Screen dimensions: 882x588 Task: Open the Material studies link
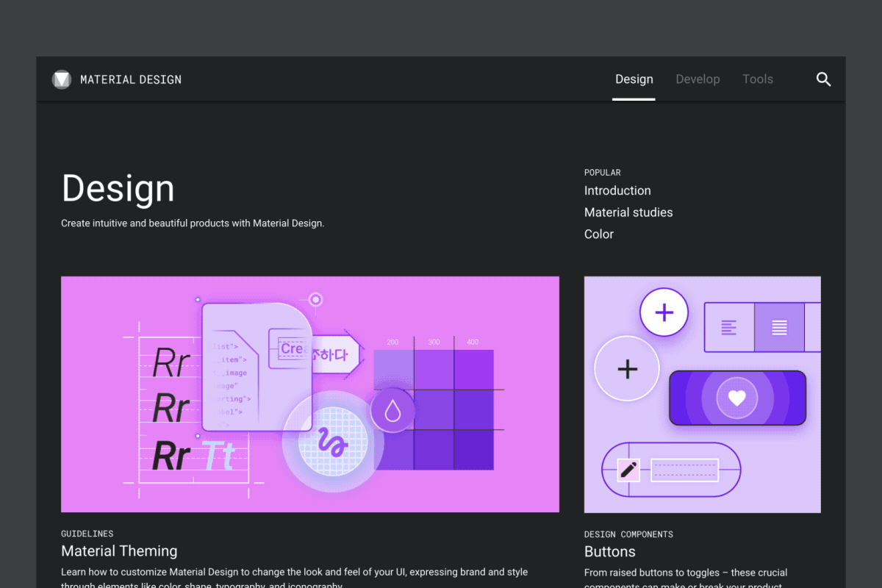point(628,212)
